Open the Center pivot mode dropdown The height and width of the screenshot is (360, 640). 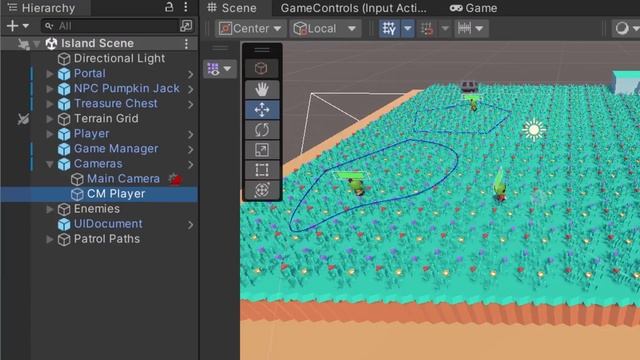(250, 29)
